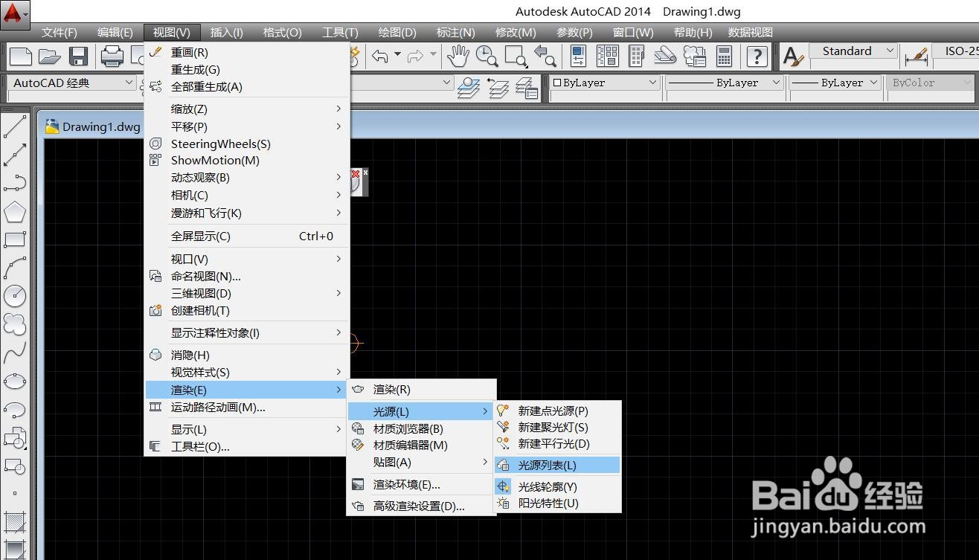
Task: Click the Help question mark icon
Action: coord(757,56)
